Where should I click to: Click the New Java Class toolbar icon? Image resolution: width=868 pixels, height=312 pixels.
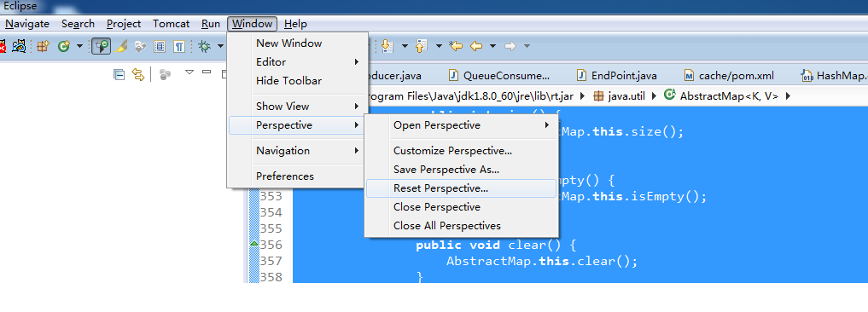64,47
